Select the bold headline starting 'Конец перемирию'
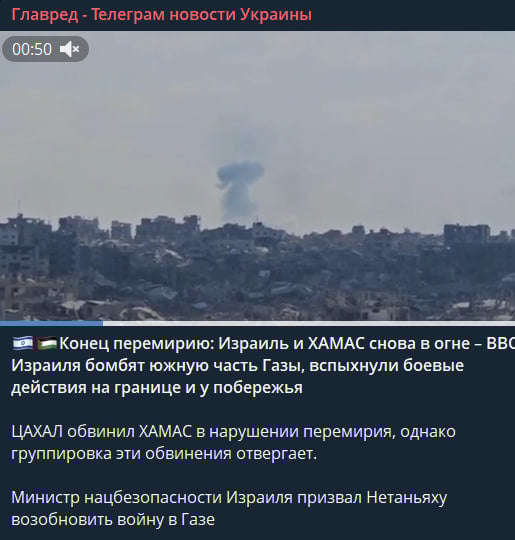515x540 pixels. (263, 365)
